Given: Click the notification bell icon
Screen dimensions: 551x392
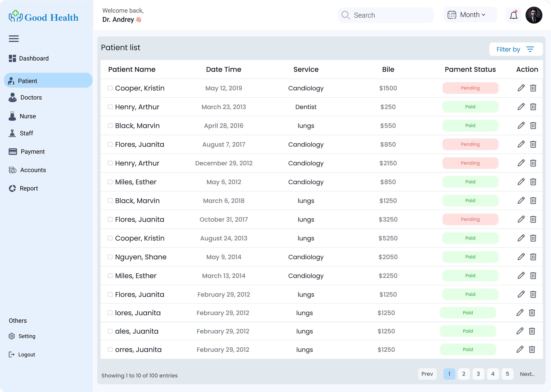Looking at the screenshot, I should pos(513,15).
